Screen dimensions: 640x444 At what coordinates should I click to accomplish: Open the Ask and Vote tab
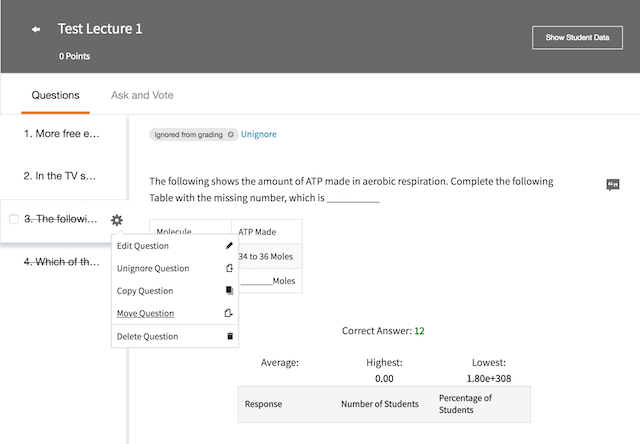coord(142,96)
